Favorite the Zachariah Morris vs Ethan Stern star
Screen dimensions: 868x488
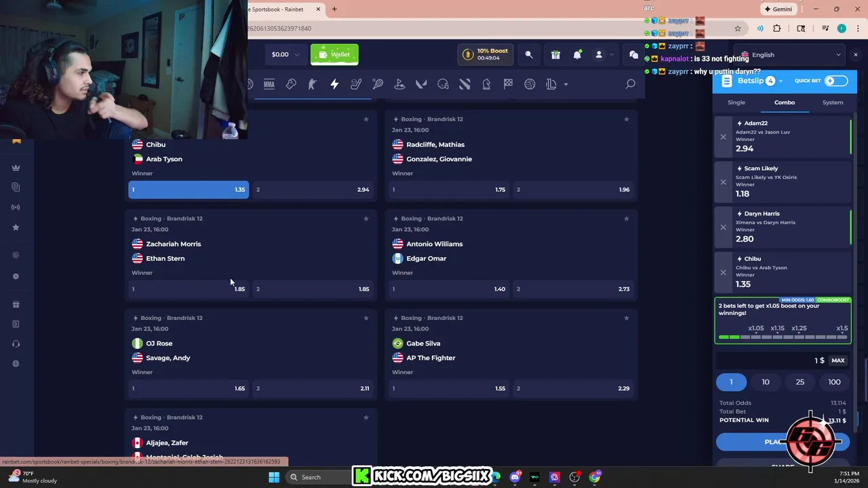click(366, 218)
